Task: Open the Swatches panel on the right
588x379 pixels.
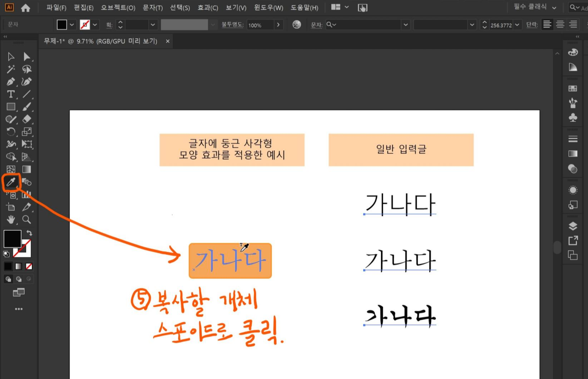Action: 572,88
